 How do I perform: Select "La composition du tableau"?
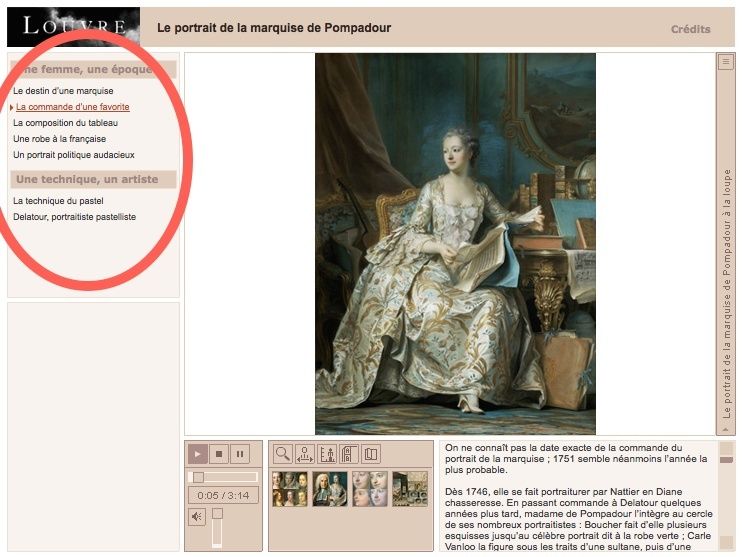tap(65, 123)
